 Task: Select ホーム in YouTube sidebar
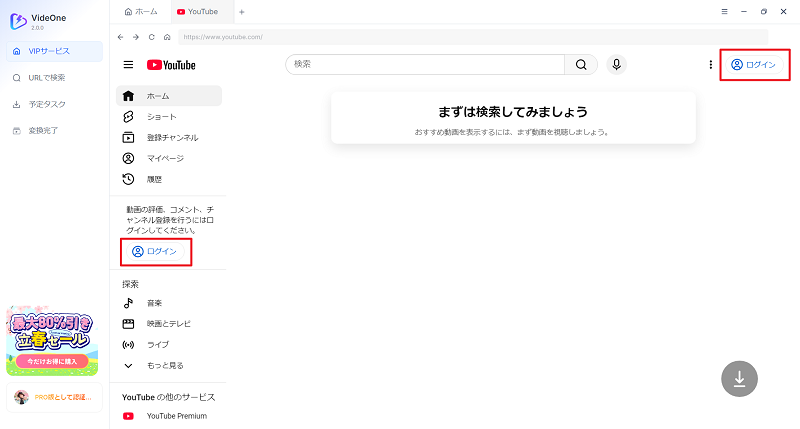[169, 96]
